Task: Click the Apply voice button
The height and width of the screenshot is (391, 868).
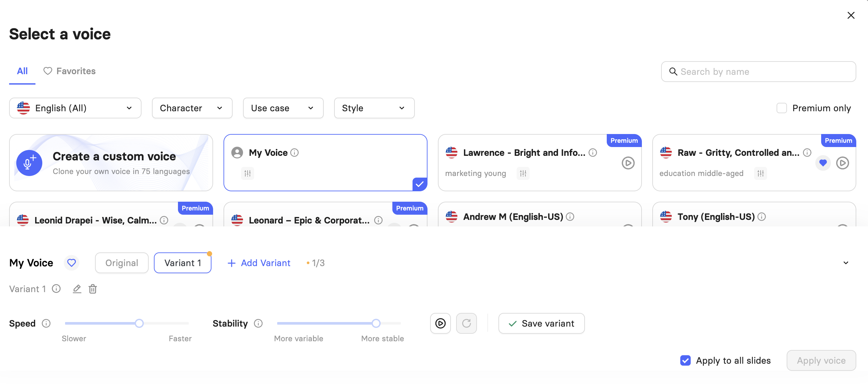Action: (821, 361)
